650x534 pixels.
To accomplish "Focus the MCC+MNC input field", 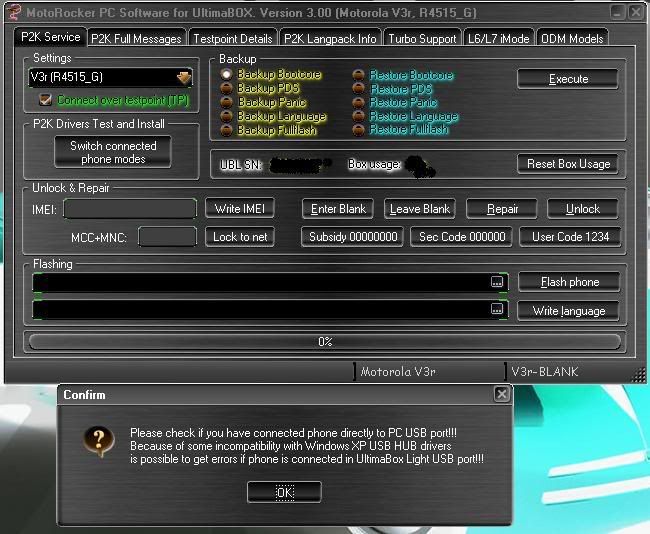I will 167,237.
